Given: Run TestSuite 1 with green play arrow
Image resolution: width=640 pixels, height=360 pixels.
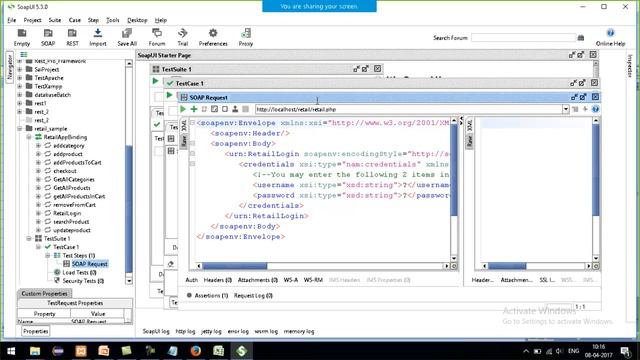Looking at the screenshot, I should [x=155, y=81].
